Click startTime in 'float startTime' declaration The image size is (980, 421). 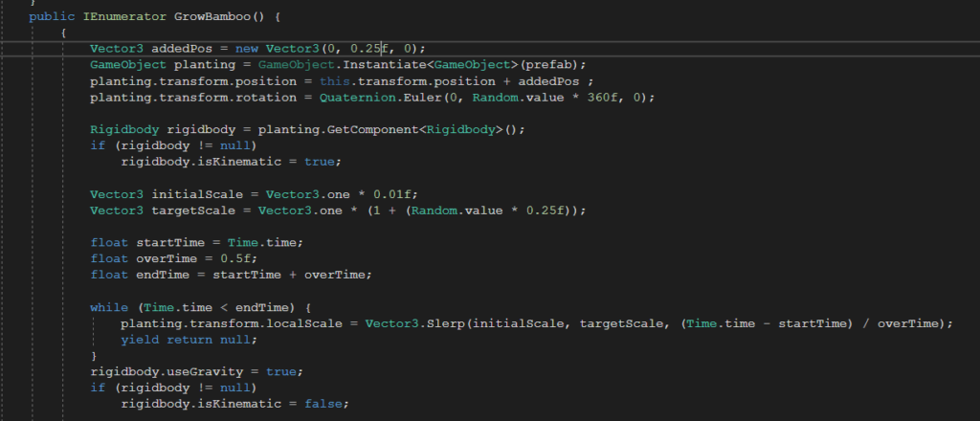(170, 242)
